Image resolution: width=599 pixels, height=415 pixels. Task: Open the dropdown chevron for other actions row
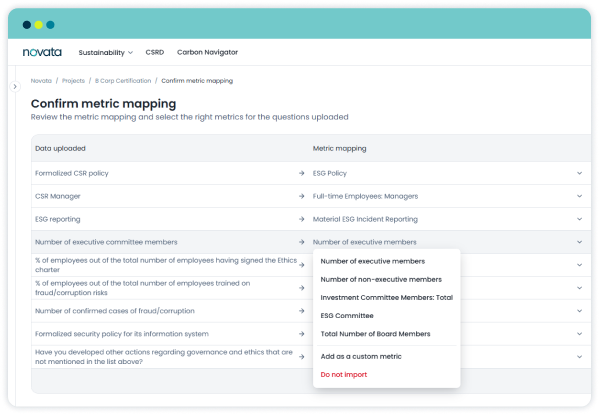click(580, 357)
